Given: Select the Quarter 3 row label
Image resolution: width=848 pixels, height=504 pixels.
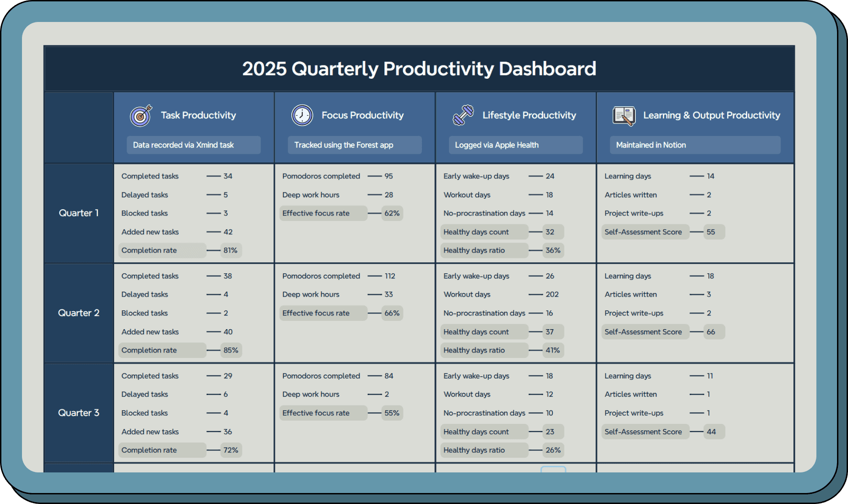Looking at the screenshot, I should [79, 412].
